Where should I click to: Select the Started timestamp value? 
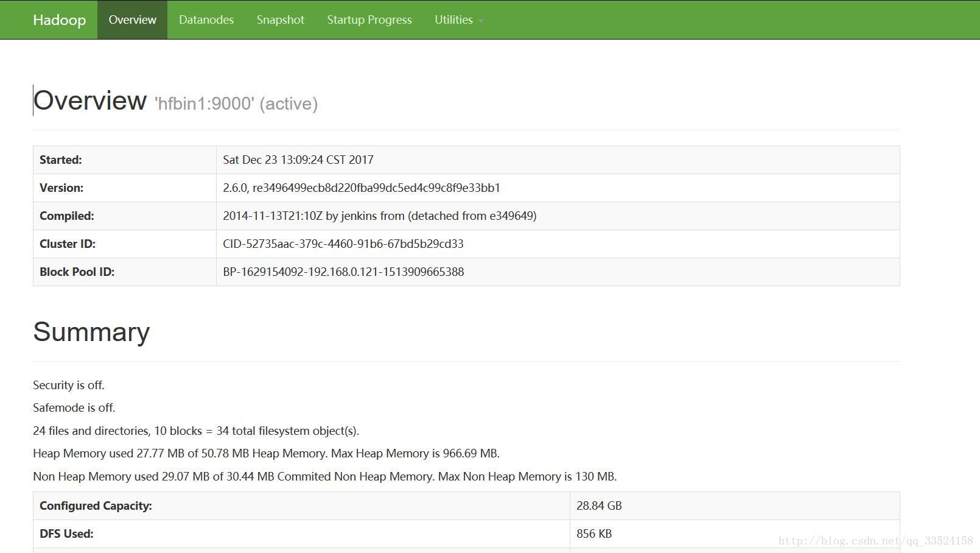point(298,160)
